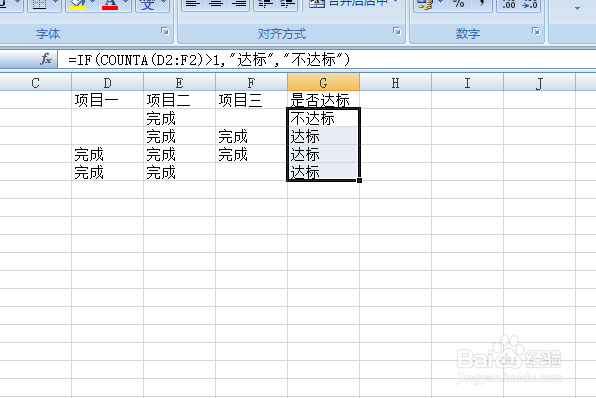
Task: Center text horizontally
Action: (x=216, y=5)
